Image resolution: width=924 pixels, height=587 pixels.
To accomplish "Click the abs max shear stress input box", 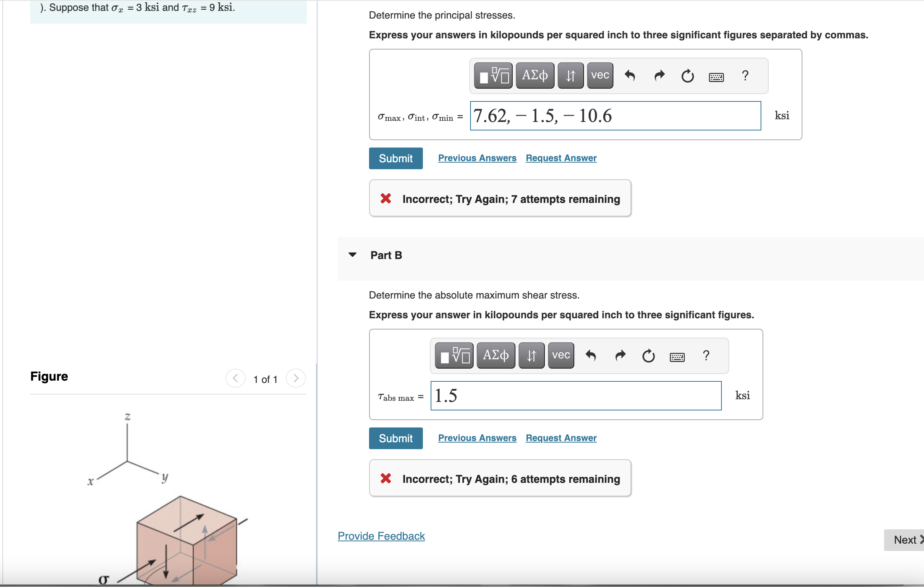I will tap(576, 395).
